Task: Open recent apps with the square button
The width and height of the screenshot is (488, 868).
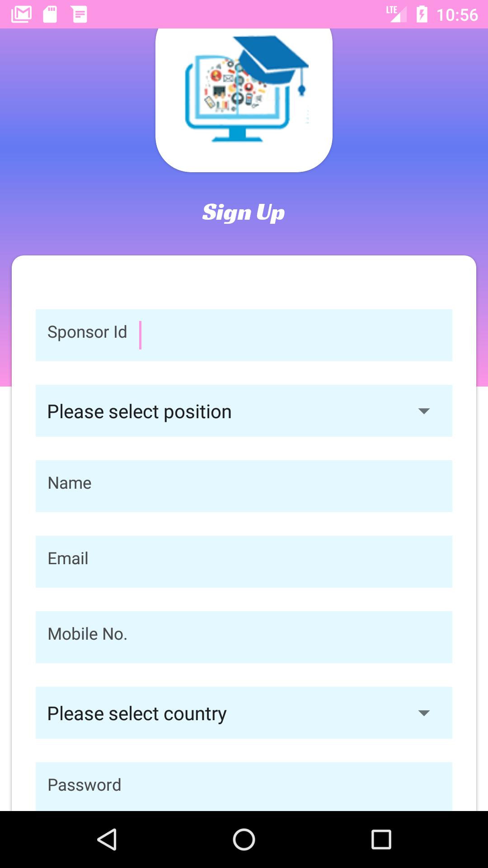Action: coord(381,840)
